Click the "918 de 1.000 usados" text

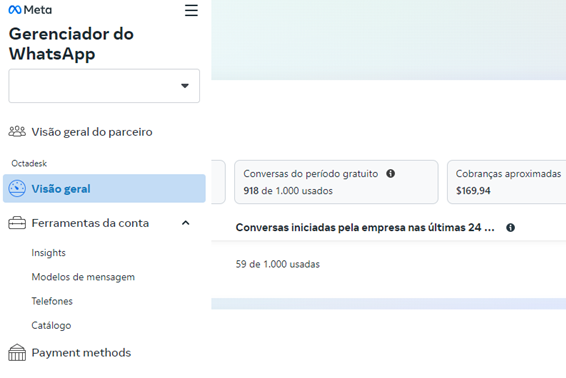pyautogui.click(x=288, y=191)
